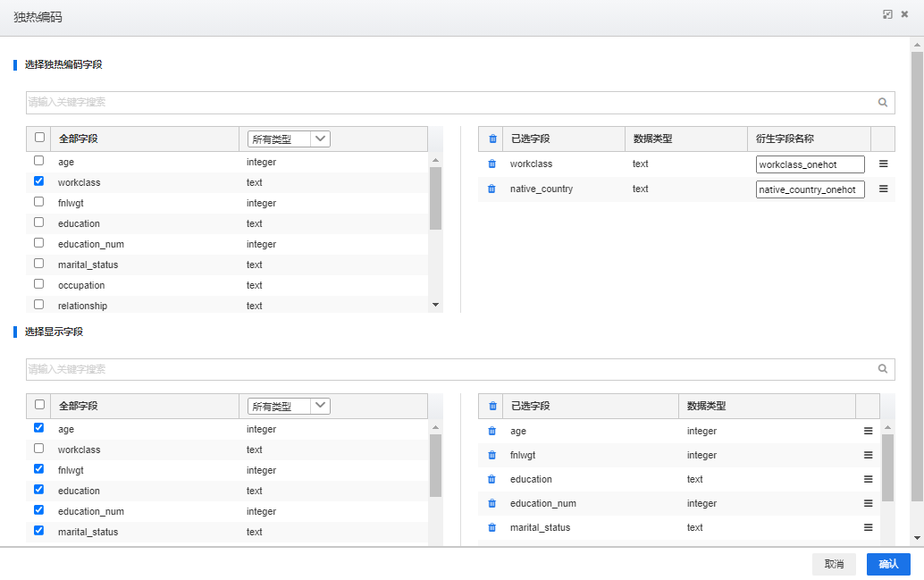Check occupation in encoding fields list
Viewport: 924px width, 580px height.
pyautogui.click(x=39, y=284)
